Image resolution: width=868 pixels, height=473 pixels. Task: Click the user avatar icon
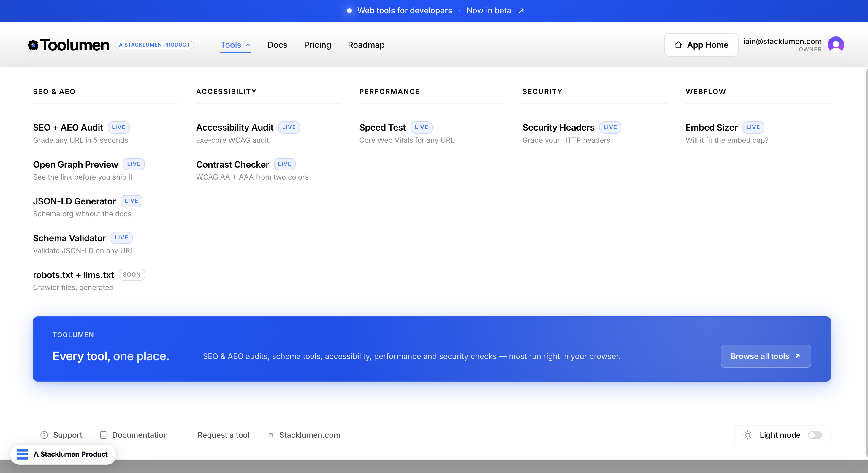click(x=836, y=45)
